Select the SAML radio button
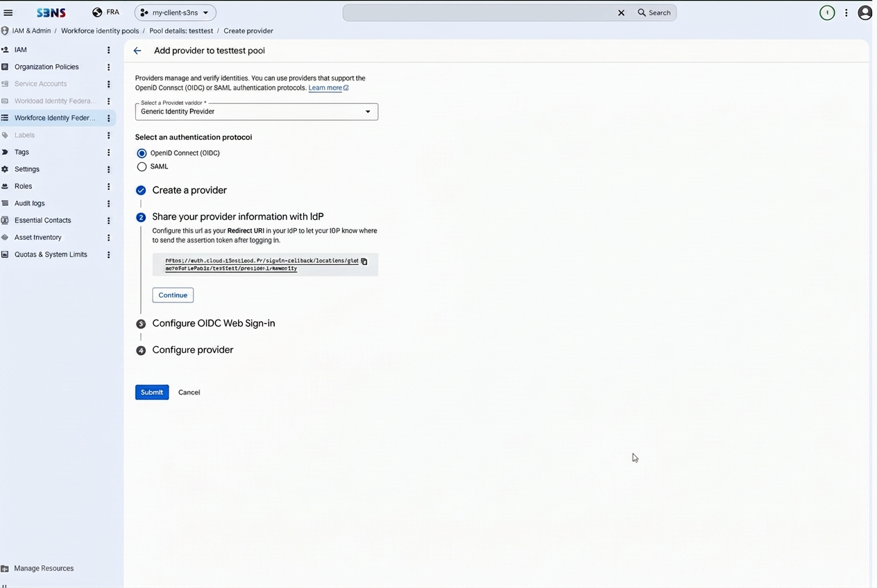Image resolution: width=877 pixels, height=588 pixels. point(142,166)
